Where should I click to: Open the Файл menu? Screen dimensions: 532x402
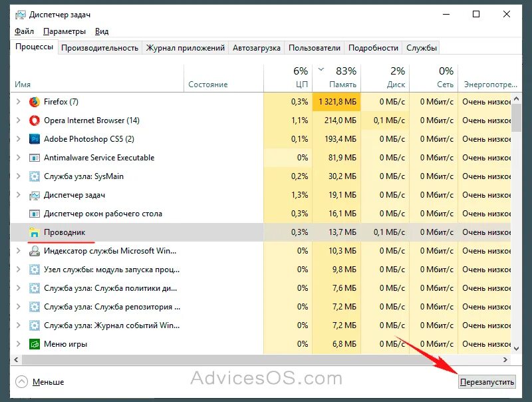click(x=24, y=31)
